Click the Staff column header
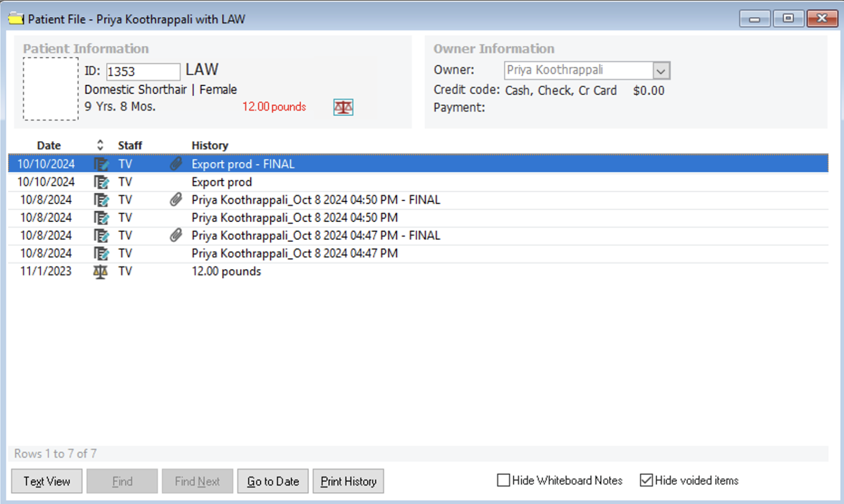This screenshot has width=844, height=504. pos(130,145)
